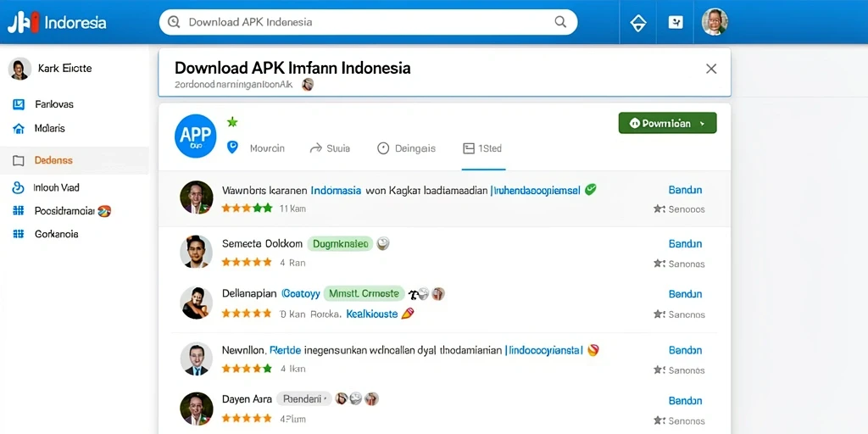This screenshot has width=868, height=434.
Task: Click the Posidramoiar grid icon
Action: 19,210
